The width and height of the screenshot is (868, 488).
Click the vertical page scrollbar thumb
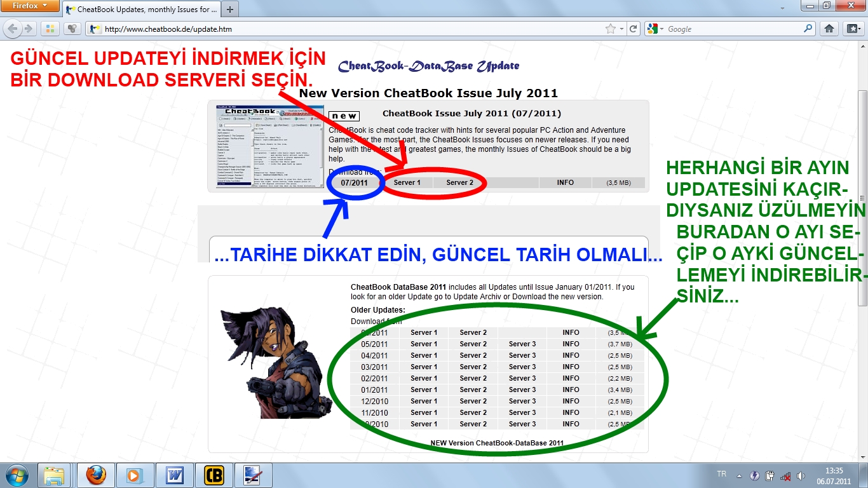point(862,146)
